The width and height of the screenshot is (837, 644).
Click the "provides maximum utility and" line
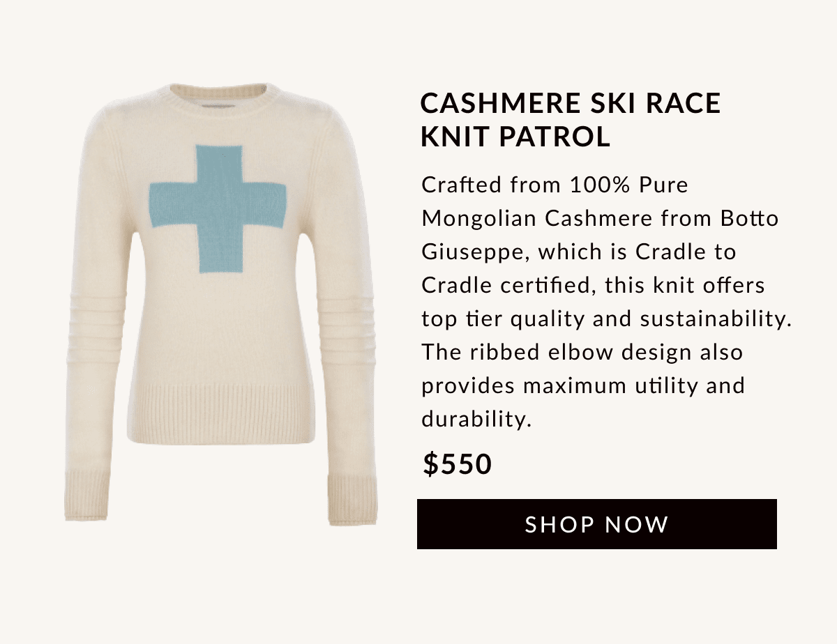tap(583, 385)
